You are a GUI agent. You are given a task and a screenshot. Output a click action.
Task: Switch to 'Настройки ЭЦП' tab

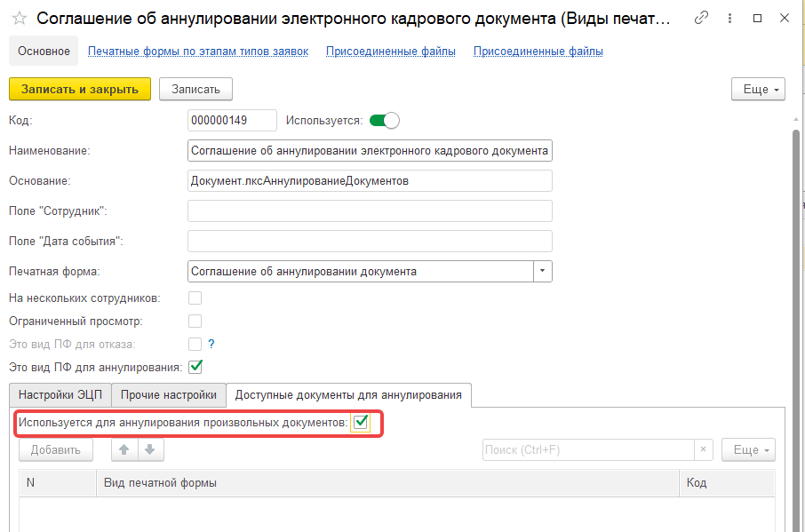click(60, 395)
